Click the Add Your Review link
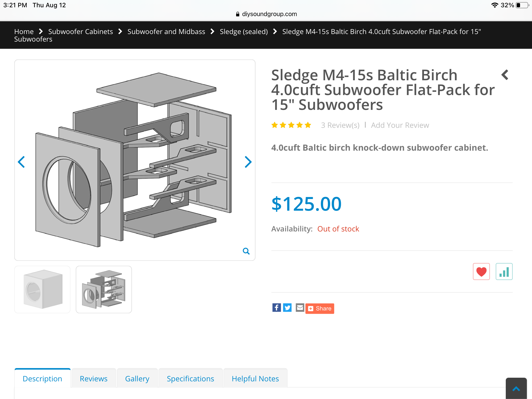 pyautogui.click(x=400, y=125)
